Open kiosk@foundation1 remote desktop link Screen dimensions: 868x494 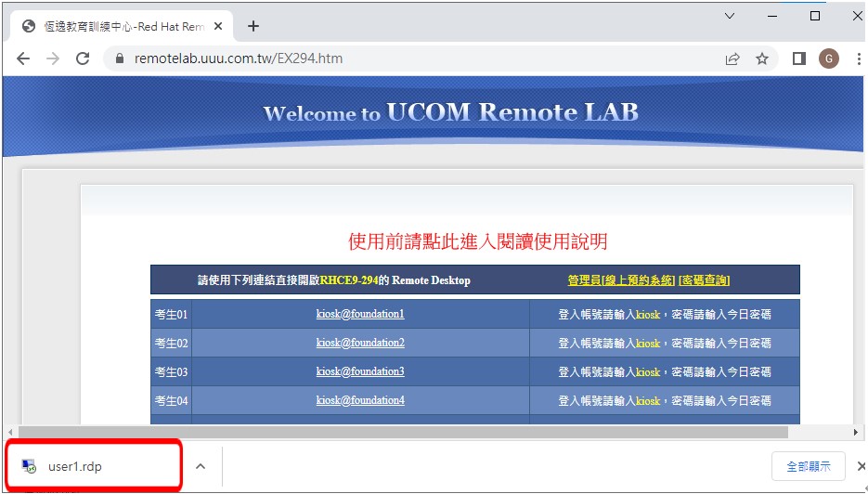pos(360,314)
